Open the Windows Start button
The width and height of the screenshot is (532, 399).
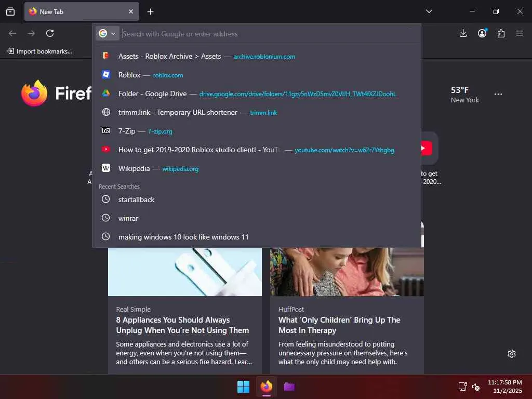point(243,387)
